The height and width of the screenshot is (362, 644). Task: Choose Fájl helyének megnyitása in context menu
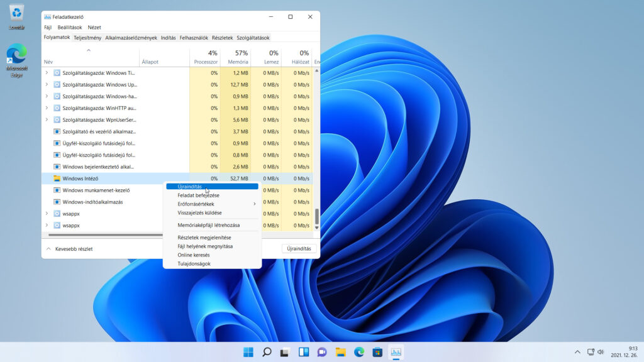(x=212, y=246)
